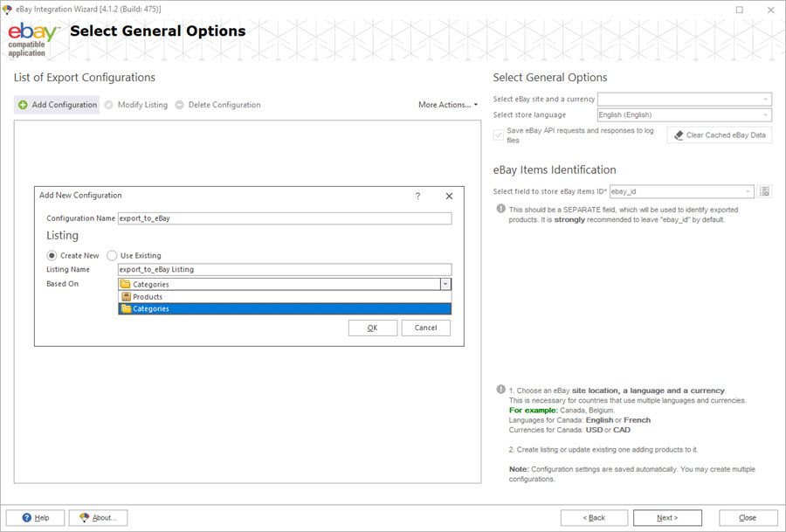The height and width of the screenshot is (532, 786).
Task: Click the Delete Configuration toolbar item
Action: click(217, 105)
